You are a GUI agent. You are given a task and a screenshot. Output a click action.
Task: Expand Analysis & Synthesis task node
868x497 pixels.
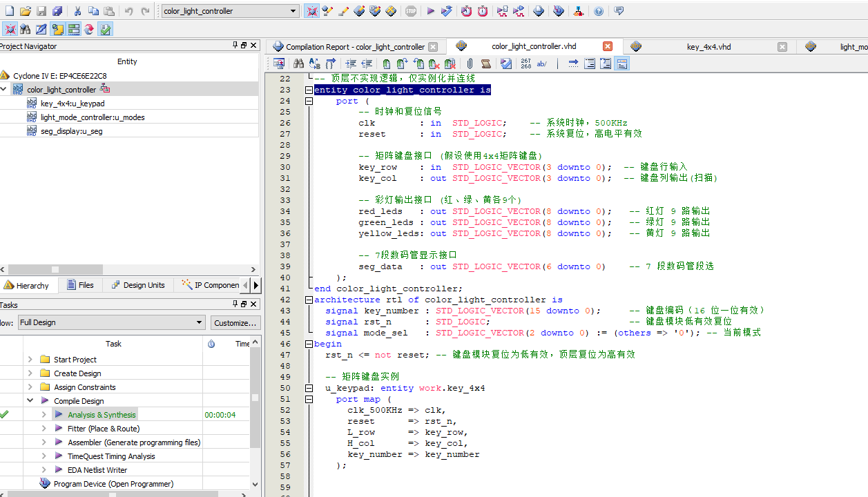point(44,415)
